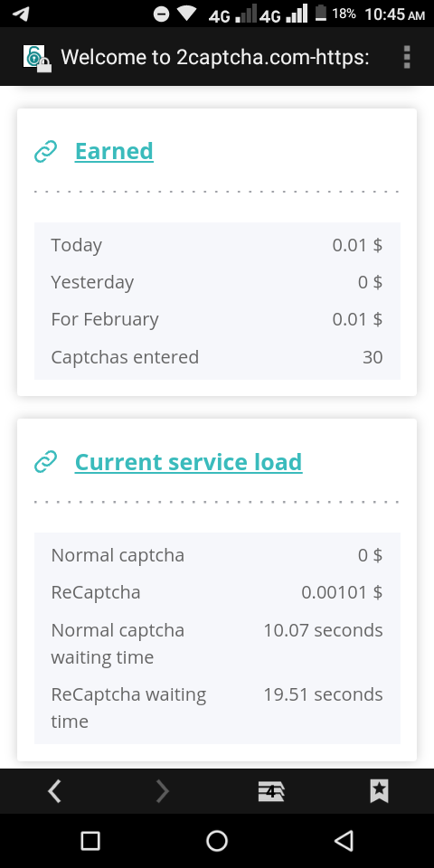Go back with the browser back arrow
Viewport: 434px width, 868px height.
(x=54, y=792)
